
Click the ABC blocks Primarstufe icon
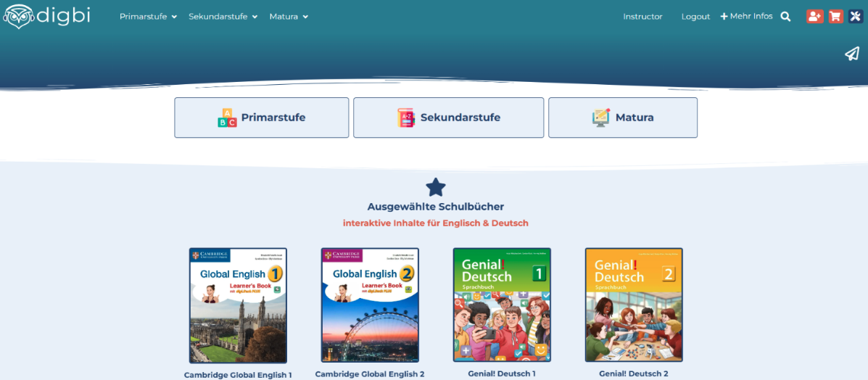tap(227, 117)
